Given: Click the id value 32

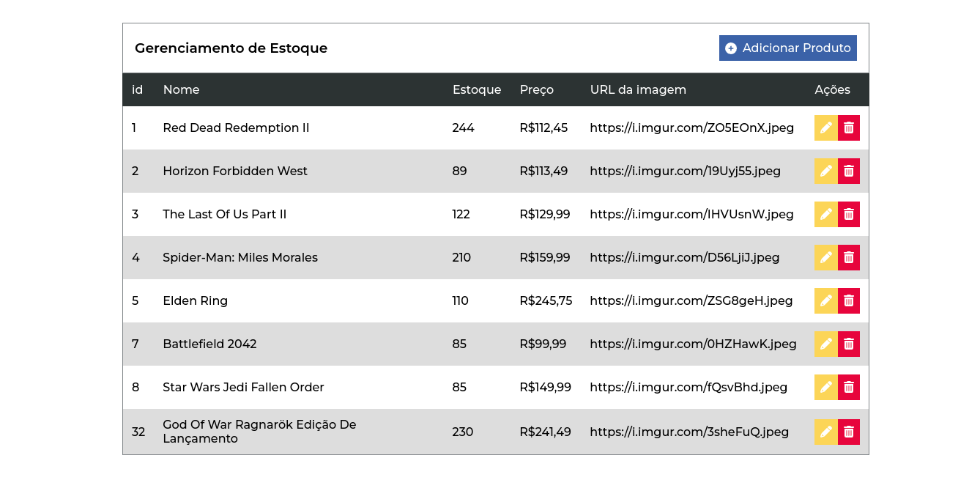Looking at the screenshot, I should click(x=138, y=432).
